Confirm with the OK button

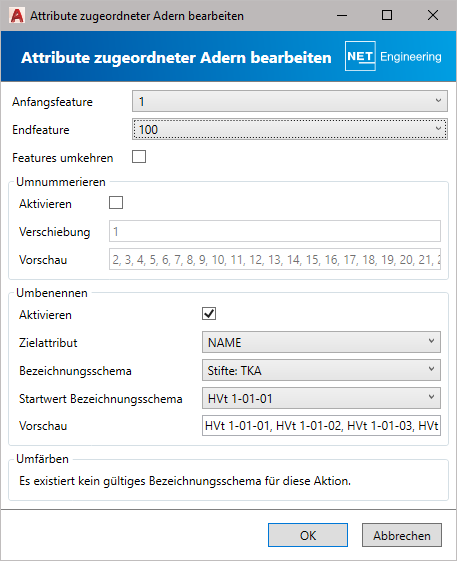click(308, 535)
